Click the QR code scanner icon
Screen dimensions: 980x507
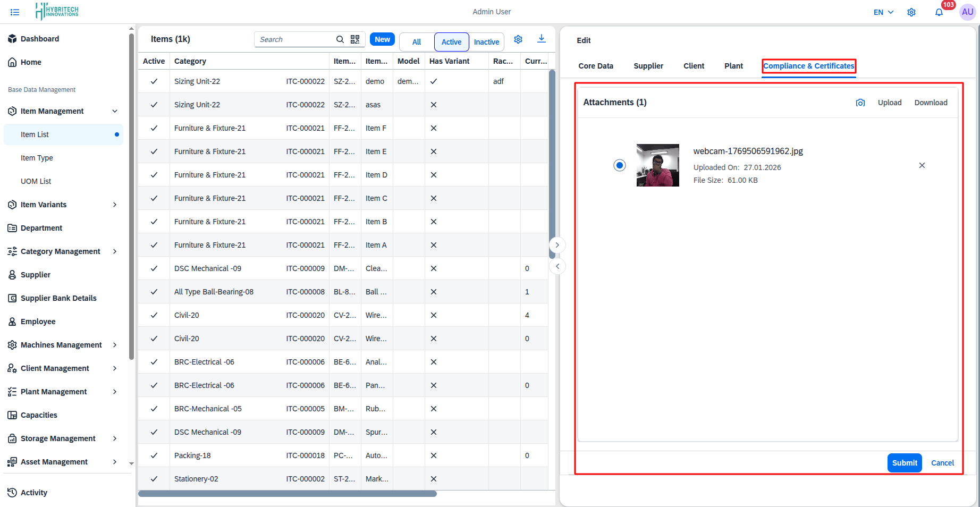point(355,39)
